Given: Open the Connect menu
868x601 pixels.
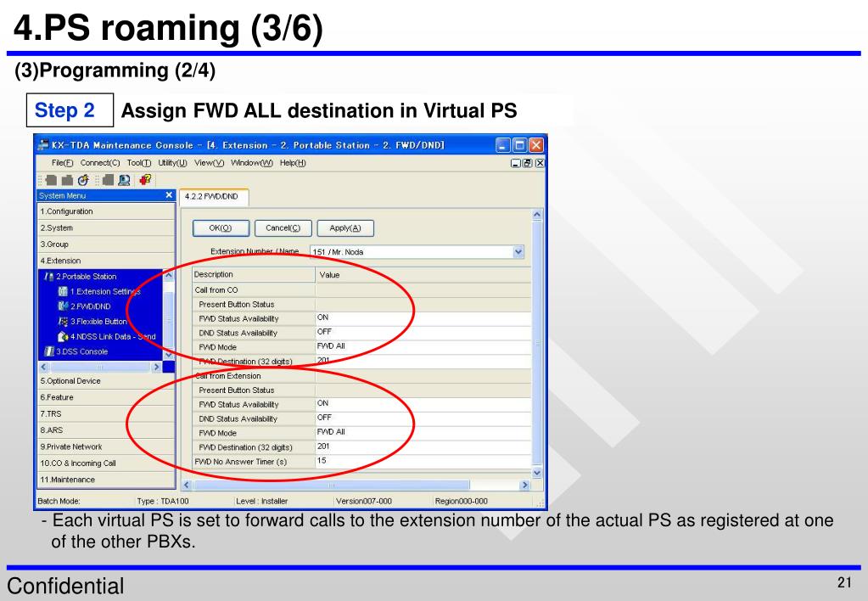Looking at the screenshot, I should coord(99,163).
